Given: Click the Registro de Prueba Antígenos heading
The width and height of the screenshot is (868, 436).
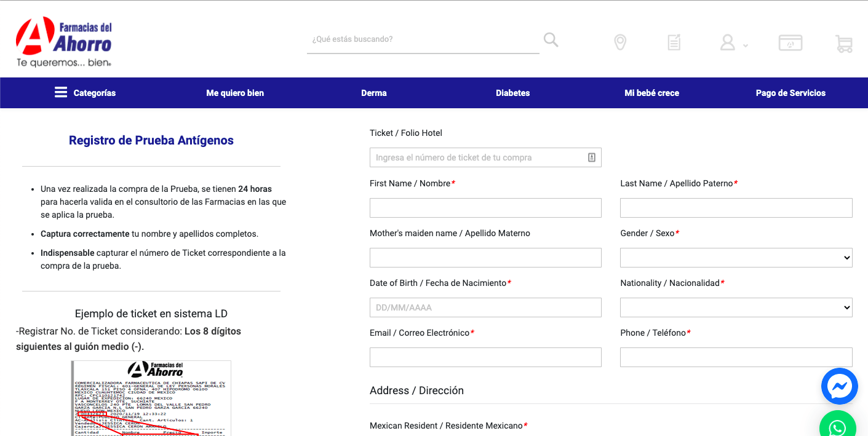Looking at the screenshot, I should pyautogui.click(x=151, y=140).
